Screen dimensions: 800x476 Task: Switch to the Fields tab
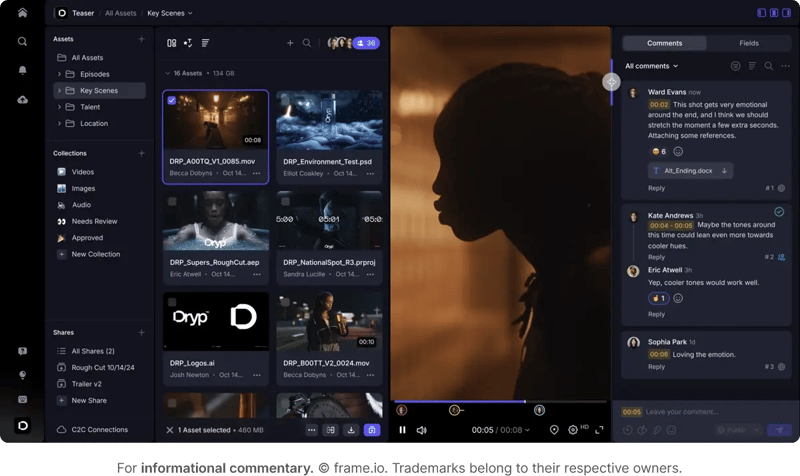(748, 43)
